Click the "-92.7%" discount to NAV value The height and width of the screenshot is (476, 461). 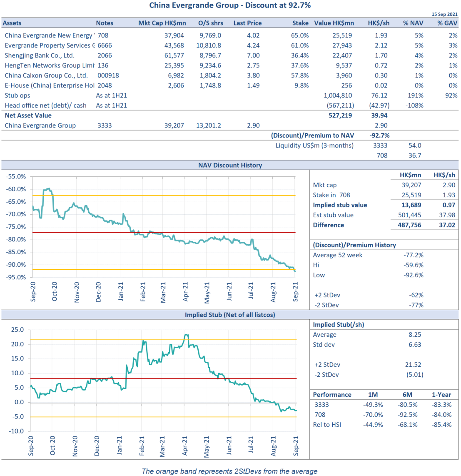[379, 136]
